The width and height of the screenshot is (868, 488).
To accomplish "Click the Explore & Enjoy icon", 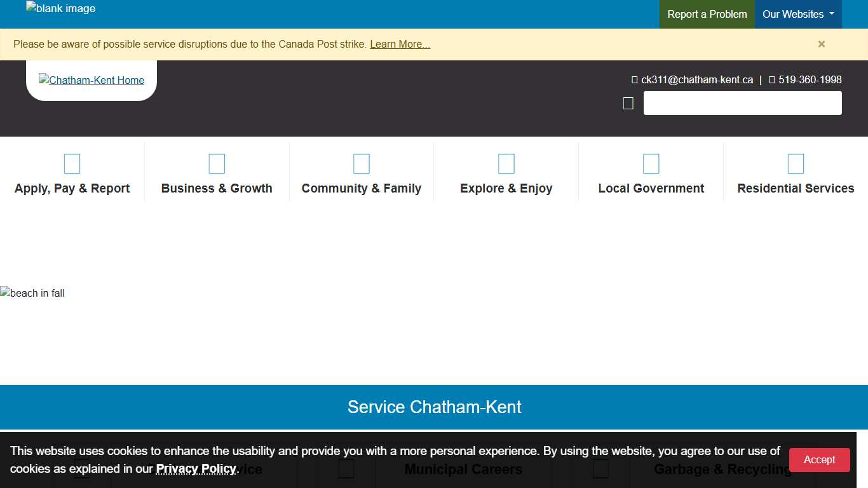I will click(506, 163).
